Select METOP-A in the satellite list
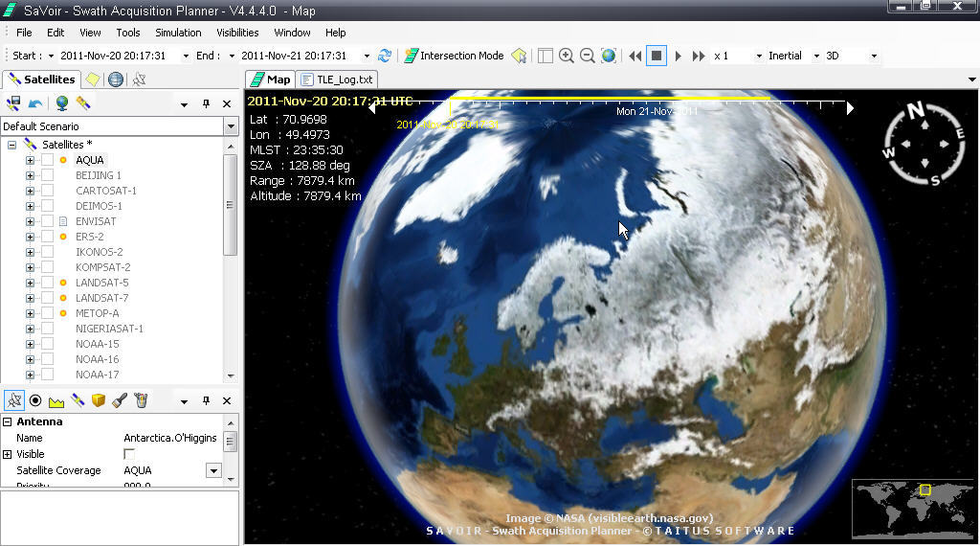The image size is (980, 546). pos(97,313)
